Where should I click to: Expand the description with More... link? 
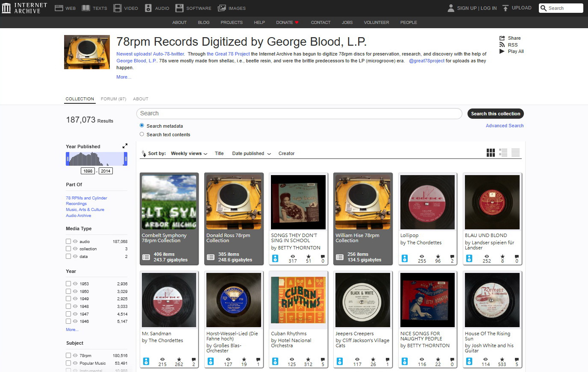click(123, 77)
